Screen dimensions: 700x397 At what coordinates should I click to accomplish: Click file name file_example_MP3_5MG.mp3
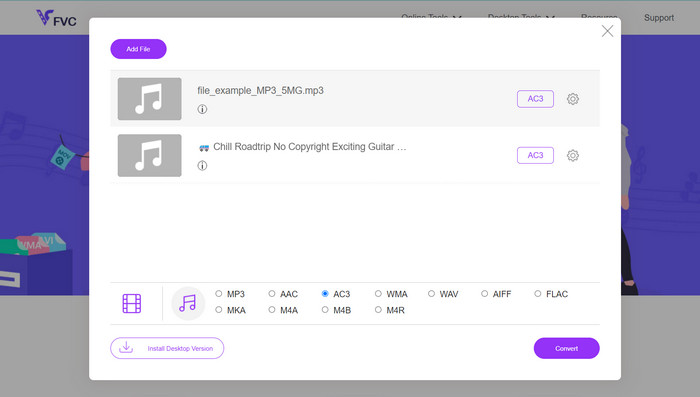[260, 91]
